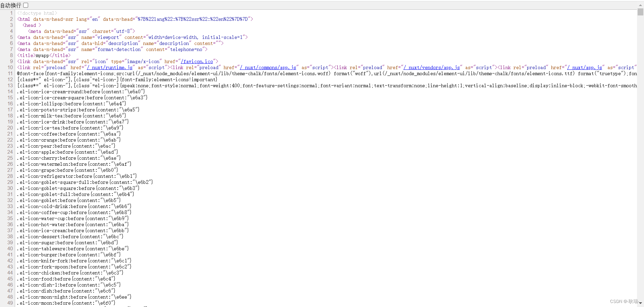Click the el-icon-milk-tea rule line
The width and height of the screenshot is (644, 307).
71,116
